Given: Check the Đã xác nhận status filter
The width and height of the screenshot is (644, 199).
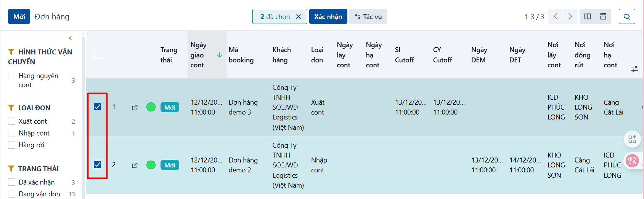Looking at the screenshot, I should pyautogui.click(x=12, y=182).
